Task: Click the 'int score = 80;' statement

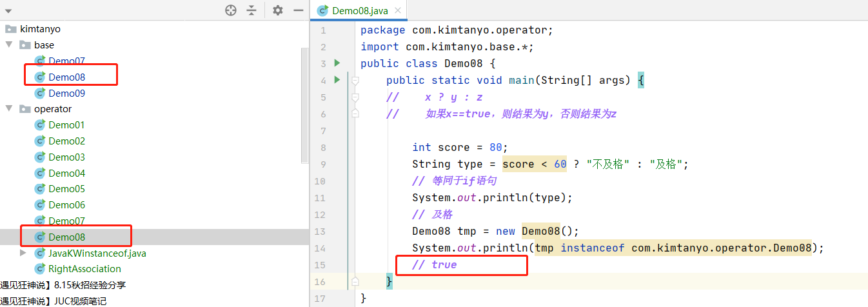Action: (x=460, y=147)
